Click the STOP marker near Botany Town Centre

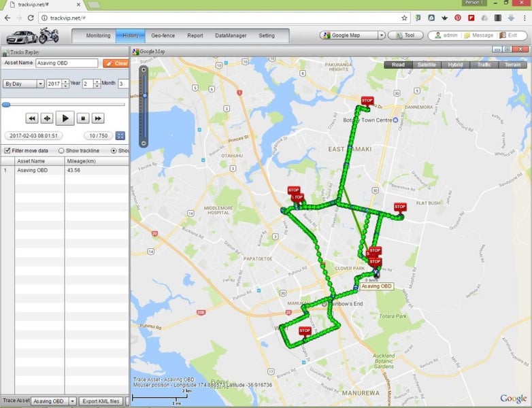point(367,101)
